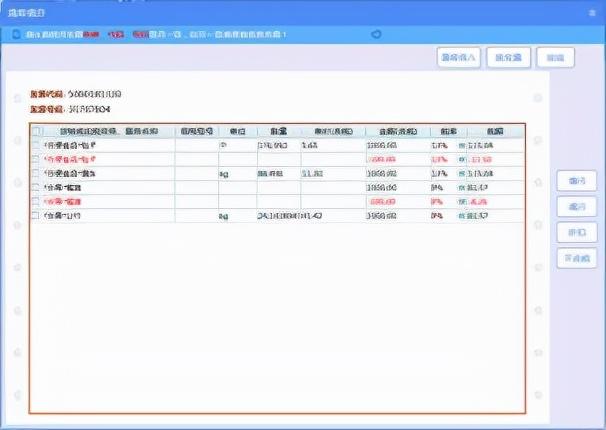This screenshot has width=606, height=430.
Task: Click the tax amount icon in the second red row
Action: [x=462, y=160]
